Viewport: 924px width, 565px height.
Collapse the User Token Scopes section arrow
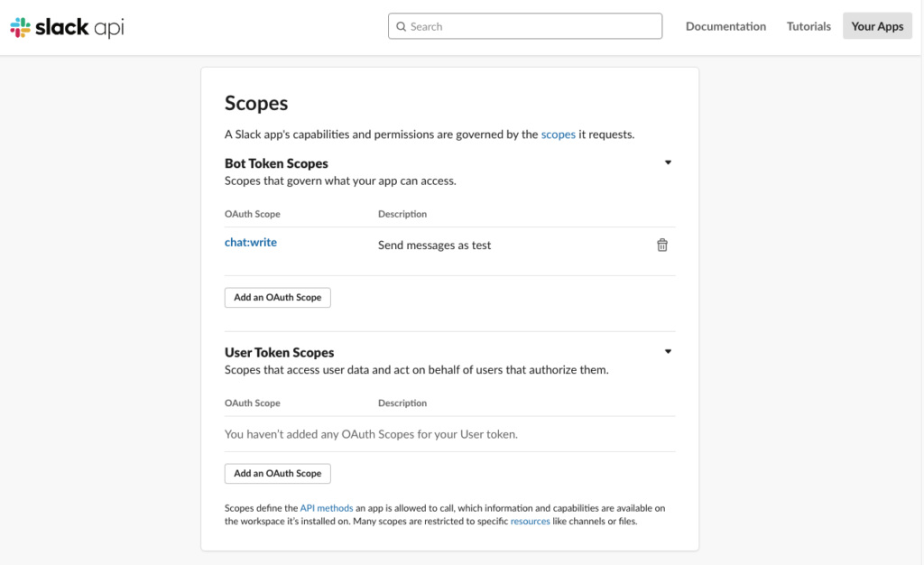(x=668, y=352)
